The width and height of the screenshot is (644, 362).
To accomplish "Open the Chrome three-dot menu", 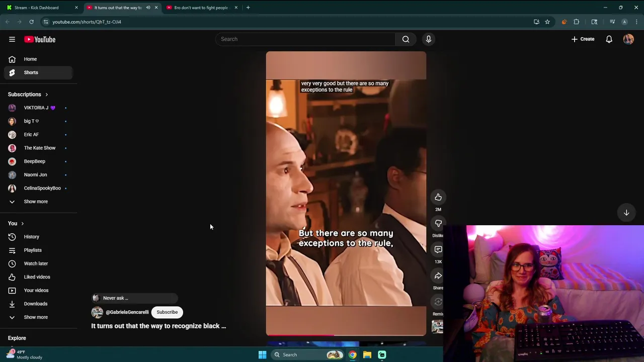I will [x=636, y=22].
